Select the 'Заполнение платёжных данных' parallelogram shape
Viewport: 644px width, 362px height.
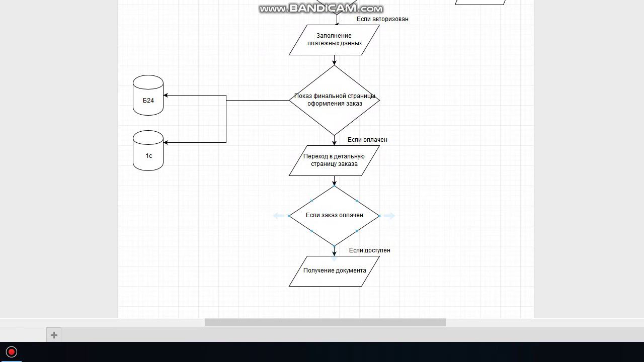pyautogui.click(x=334, y=40)
